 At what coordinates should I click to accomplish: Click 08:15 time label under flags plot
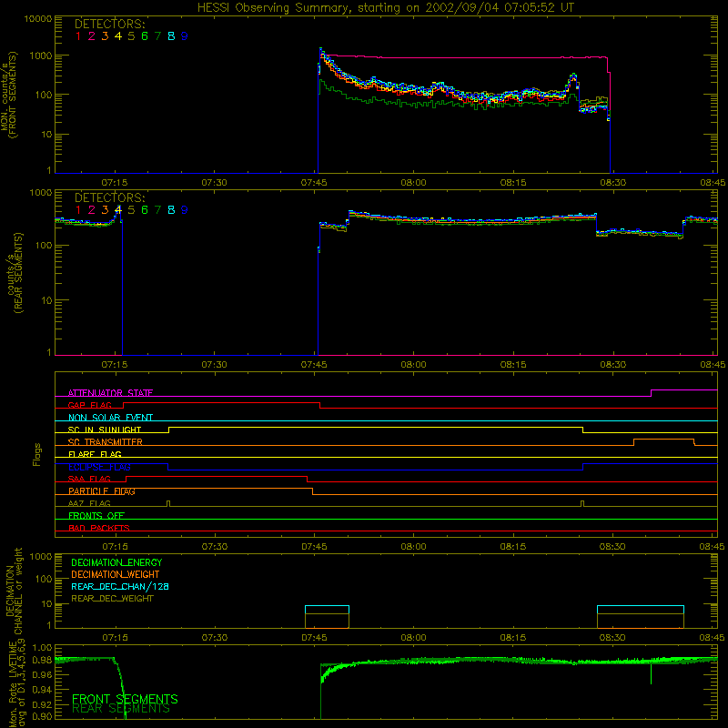pyautogui.click(x=513, y=547)
